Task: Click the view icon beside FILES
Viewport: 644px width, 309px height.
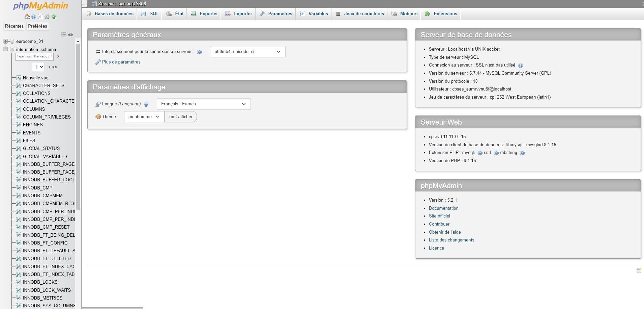Action: [x=19, y=140]
